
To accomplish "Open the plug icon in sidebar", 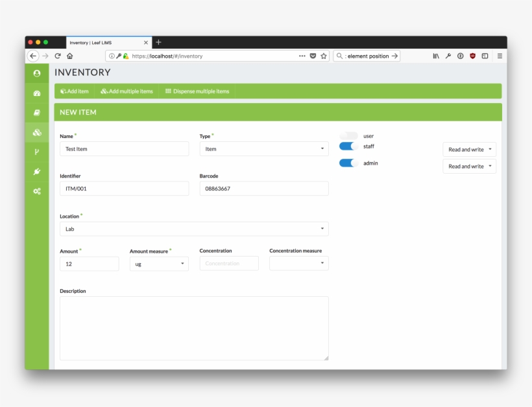I will click(37, 172).
